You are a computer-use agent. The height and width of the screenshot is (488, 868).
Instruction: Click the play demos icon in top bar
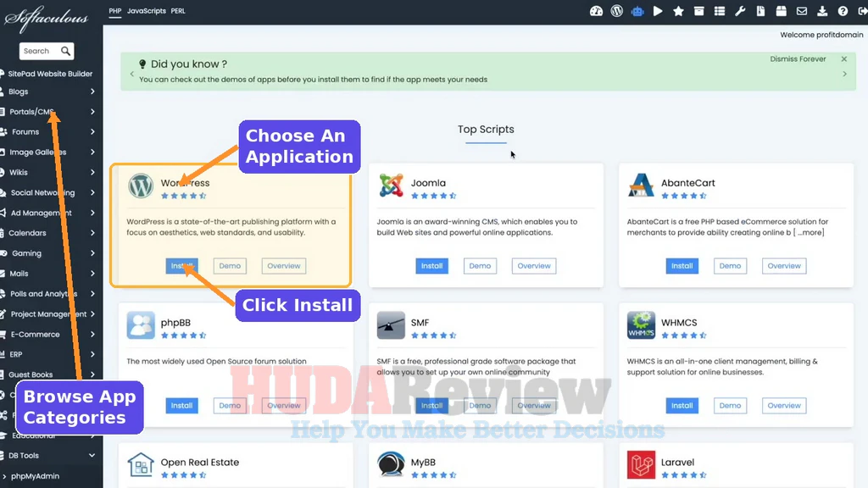(x=658, y=11)
